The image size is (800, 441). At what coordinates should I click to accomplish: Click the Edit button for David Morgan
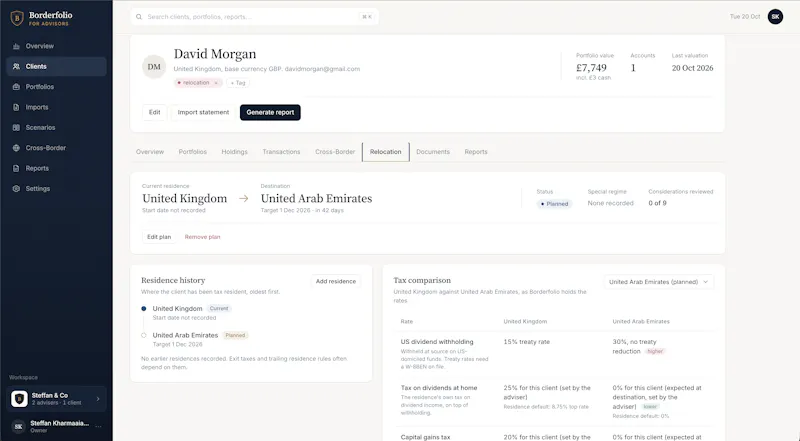[x=155, y=112]
